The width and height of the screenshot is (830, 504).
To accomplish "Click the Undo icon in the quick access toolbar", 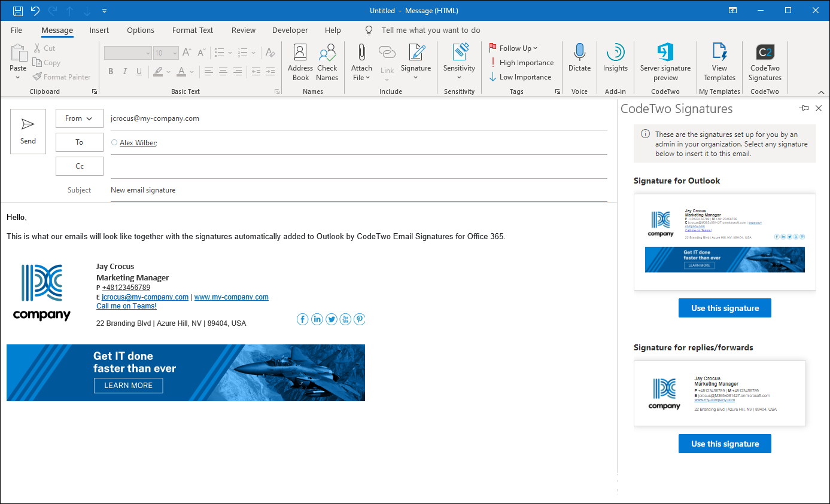I will (35, 11).
